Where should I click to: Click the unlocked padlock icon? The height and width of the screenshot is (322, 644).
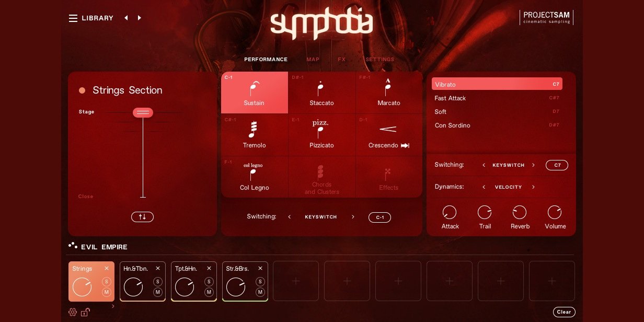coord(85,312)
